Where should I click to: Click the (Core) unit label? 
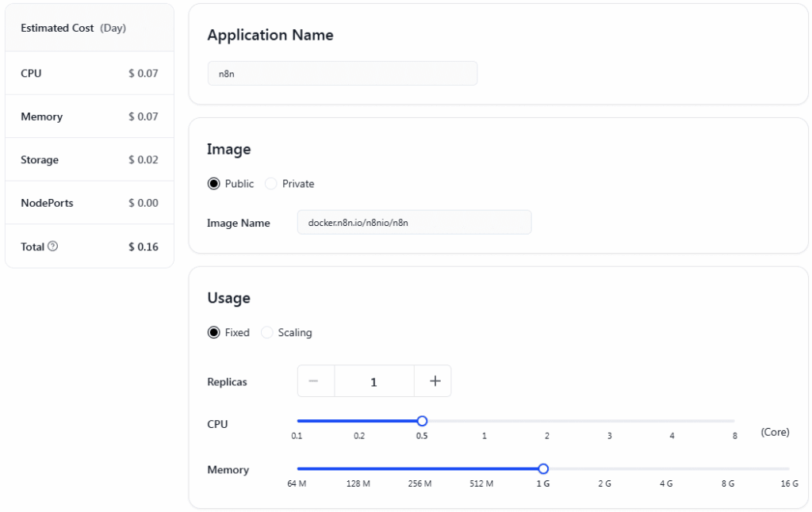[x=775, y=432]
